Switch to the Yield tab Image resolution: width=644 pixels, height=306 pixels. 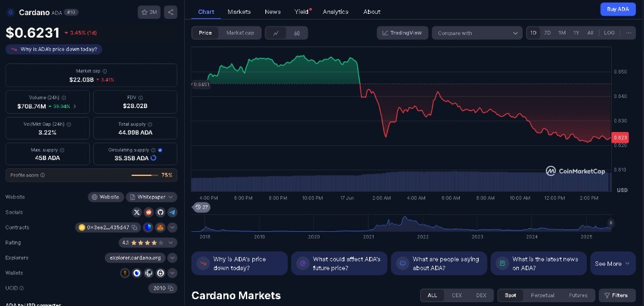click(302, 11)
